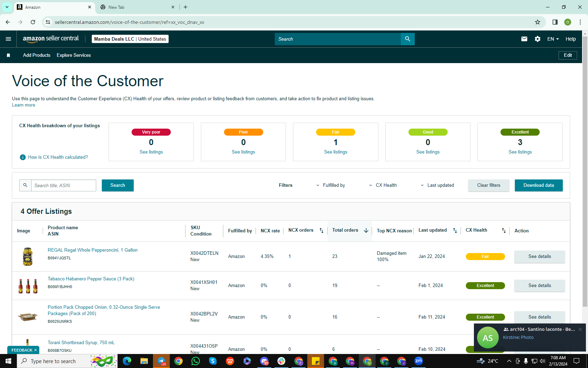Click the Windows taskbar search box
This screenshot has width=588, height=368.
click(67, 361)
